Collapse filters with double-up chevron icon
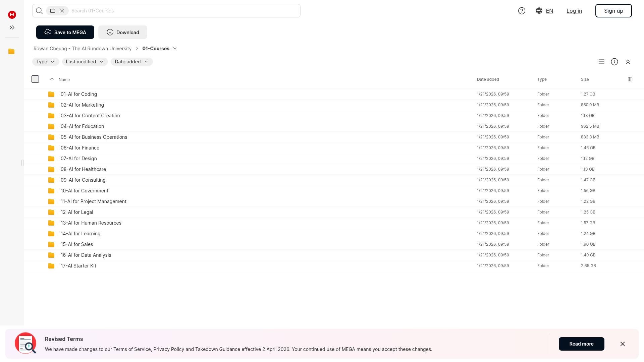This screenshot has height=362, width=644. [x=628, y=62]
